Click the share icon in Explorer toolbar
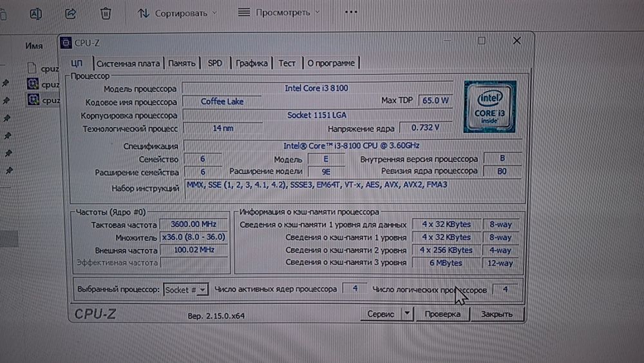Image resolution: width=644 pixels, height=363 pixels. pos(71,14)
